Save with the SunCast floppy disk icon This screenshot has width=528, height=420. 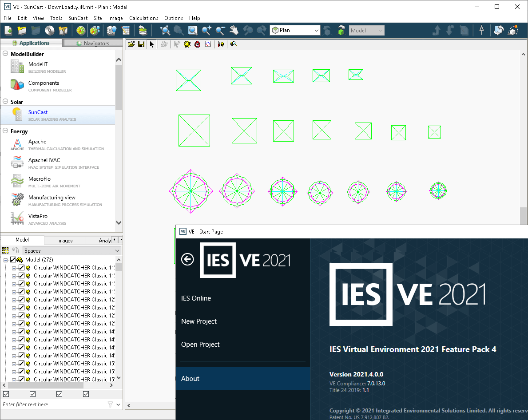pyautogui.click(x=141, y=44)
